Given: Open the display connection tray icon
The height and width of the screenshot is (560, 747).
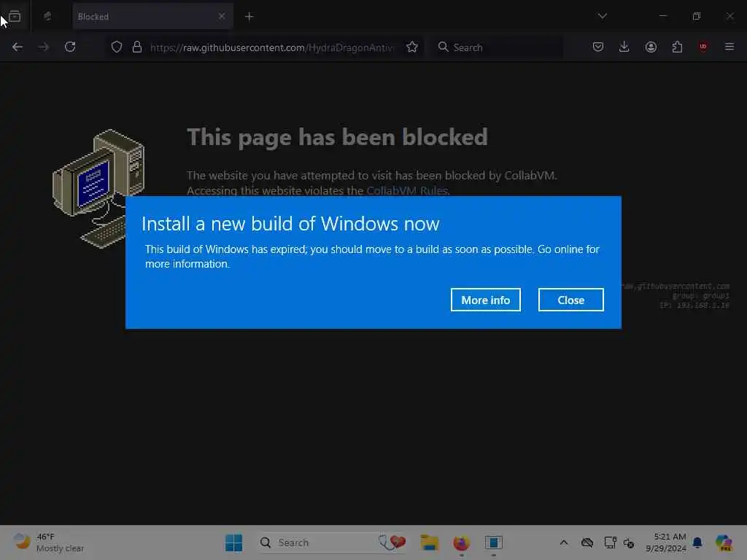Looking at the screenshot, I should (611, 542).
